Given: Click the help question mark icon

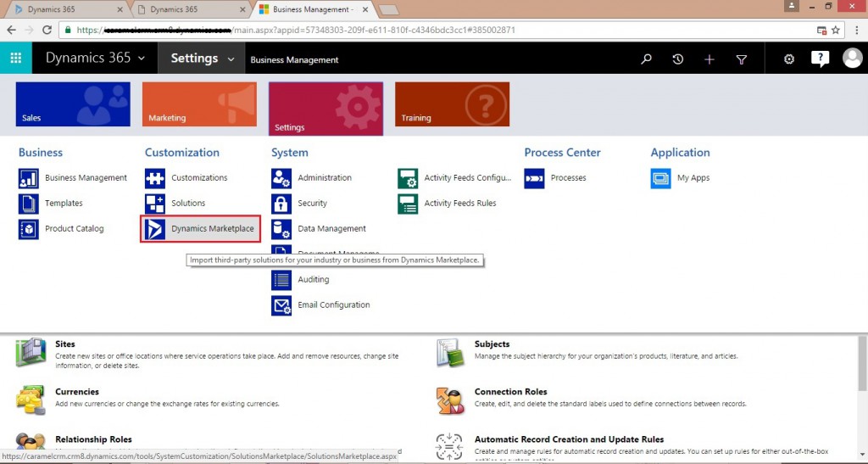Looking at the screenshot, I should 820,59.
